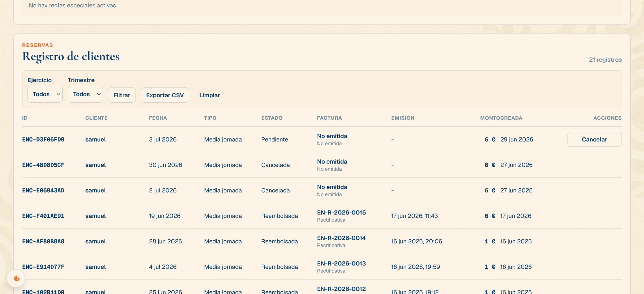Open invoice EN-R-2026-0013
Screen dimensions: 644x294
tap(341, 263)
